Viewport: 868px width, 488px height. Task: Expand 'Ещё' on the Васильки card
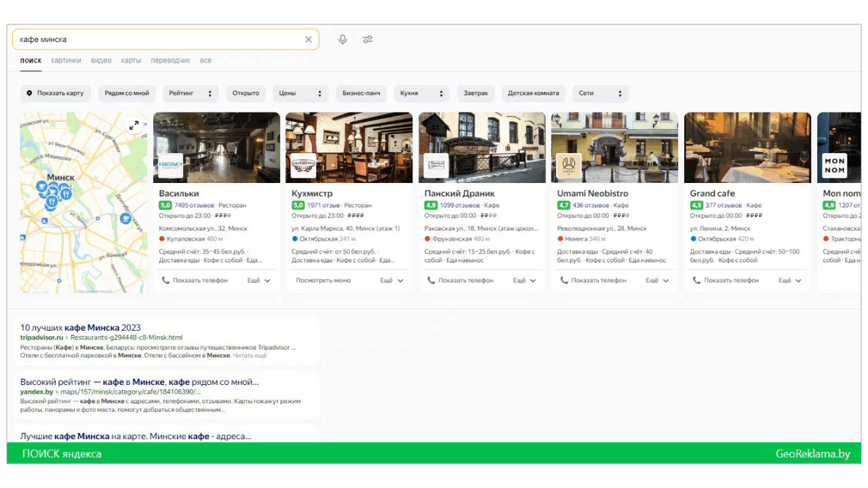coord(259,281)
